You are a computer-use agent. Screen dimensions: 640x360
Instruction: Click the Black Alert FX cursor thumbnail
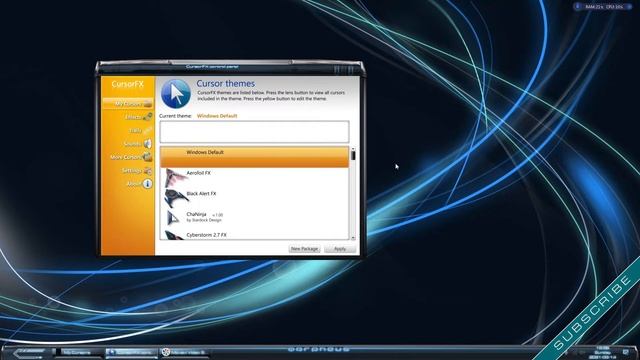(176, 199)
